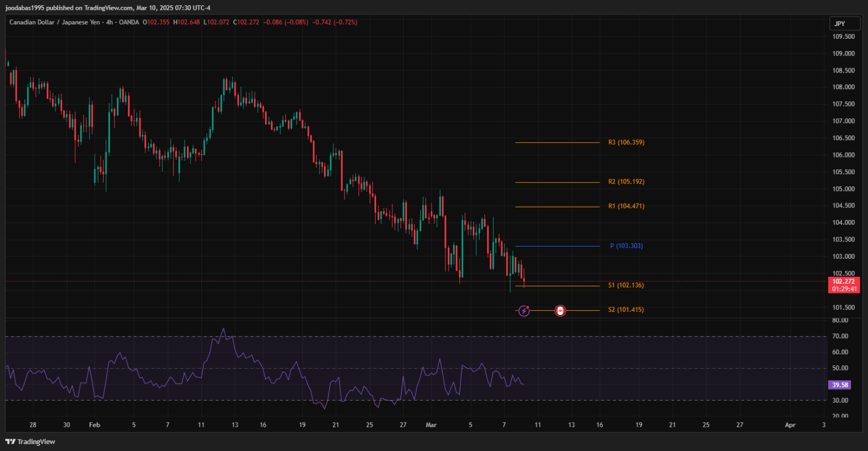Click the 104.500 price axis label
This screenshot has height=451, width=868.
click(843, 206)
